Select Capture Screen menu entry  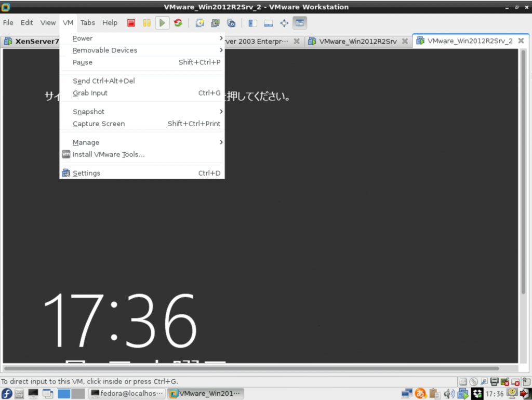coord(142,124)
